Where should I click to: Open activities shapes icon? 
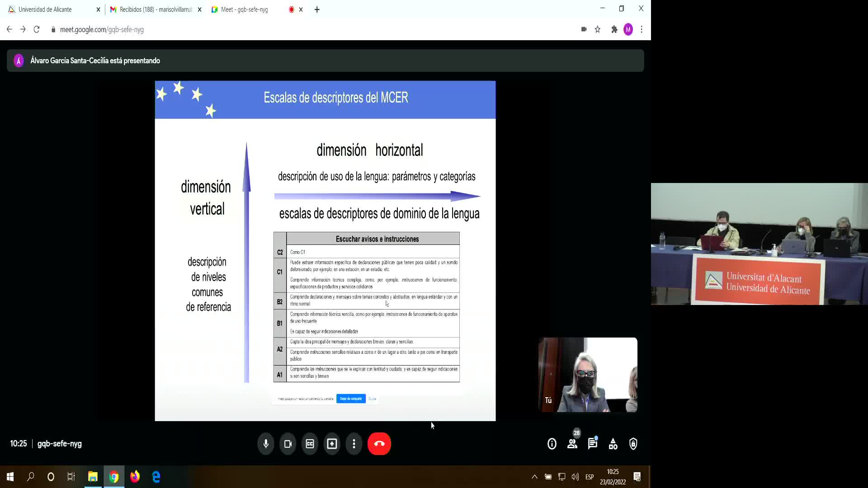pyautogui.click(x=613, y=444)
